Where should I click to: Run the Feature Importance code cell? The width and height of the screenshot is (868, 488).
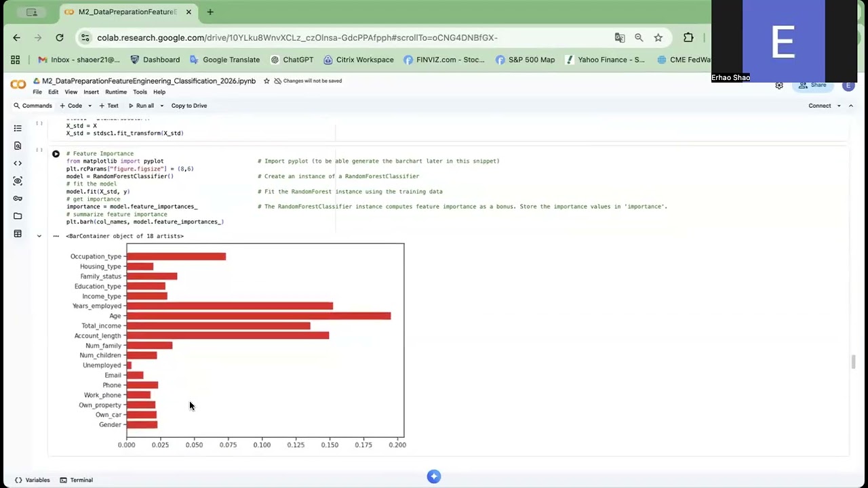[56, 154]
